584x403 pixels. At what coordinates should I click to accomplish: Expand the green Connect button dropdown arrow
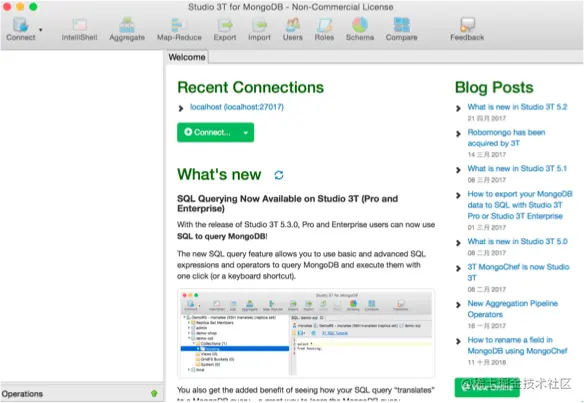pyautogui.click(x=246, y=133)
